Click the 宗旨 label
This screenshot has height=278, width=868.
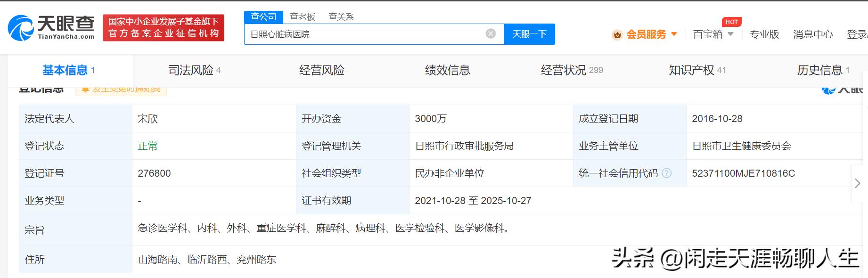(x=34, y=230)
